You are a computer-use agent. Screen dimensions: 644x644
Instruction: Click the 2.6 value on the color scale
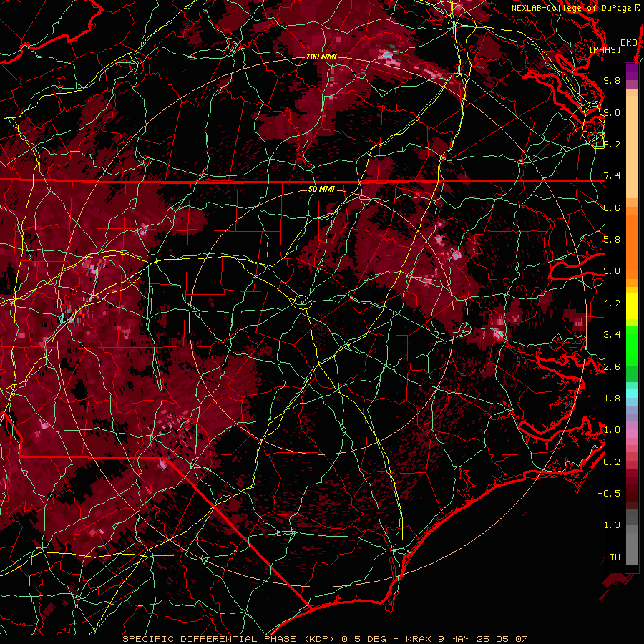pyautogui.click(x=612, y=367)
